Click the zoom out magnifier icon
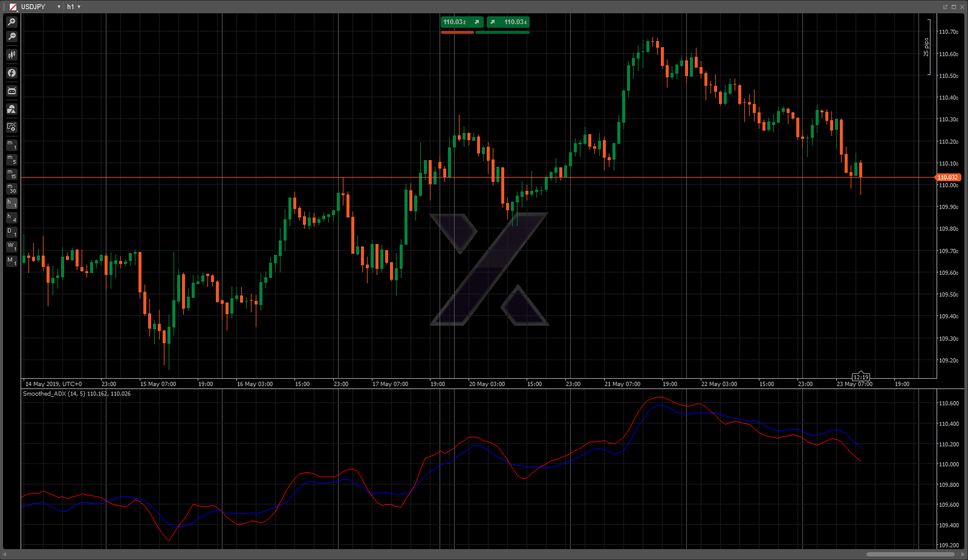This screenshot has width=968, height=560. 11,37
